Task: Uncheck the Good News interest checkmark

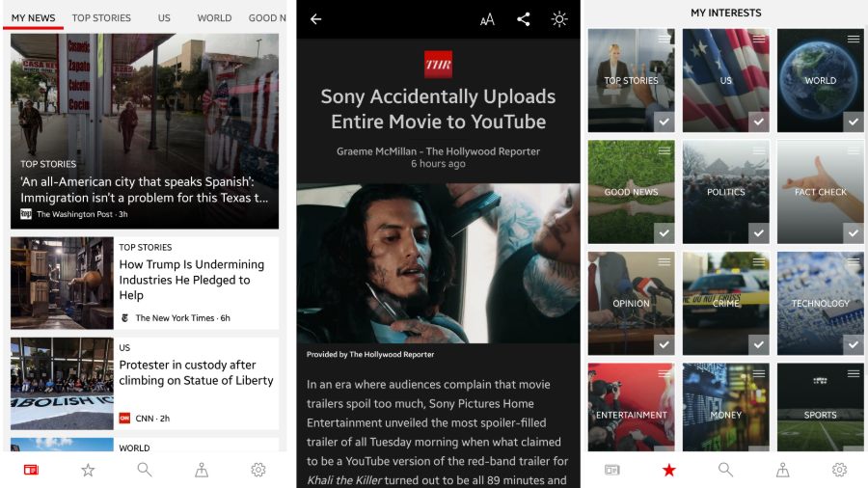Action: pos(664,232)
